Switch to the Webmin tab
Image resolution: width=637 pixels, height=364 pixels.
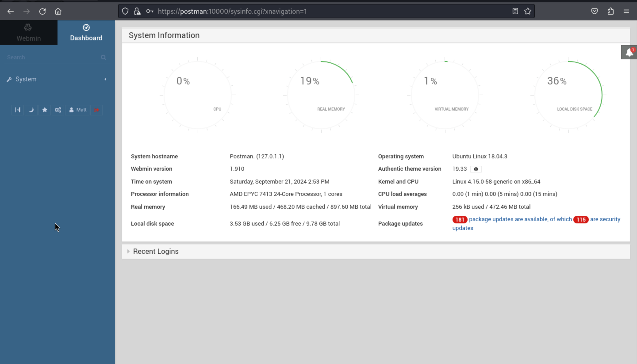point(29,33)
